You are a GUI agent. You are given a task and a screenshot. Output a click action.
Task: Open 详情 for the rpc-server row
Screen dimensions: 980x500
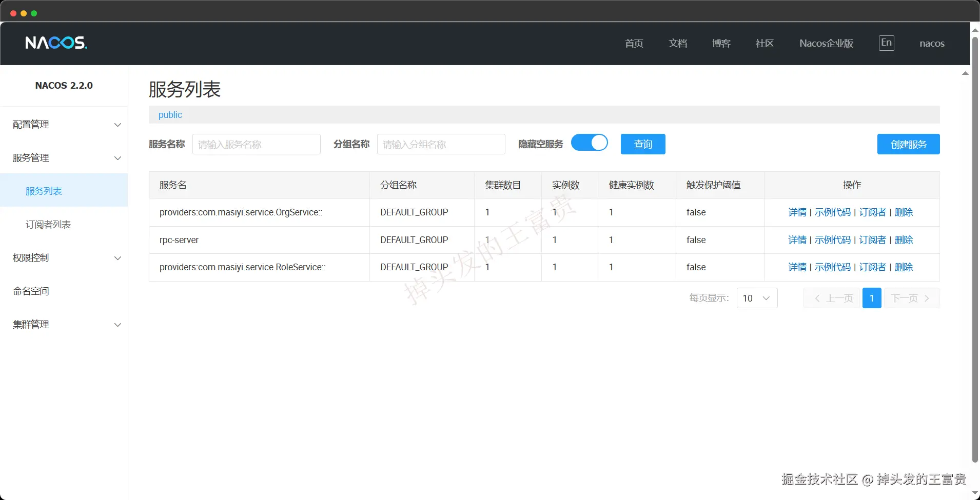797,240
